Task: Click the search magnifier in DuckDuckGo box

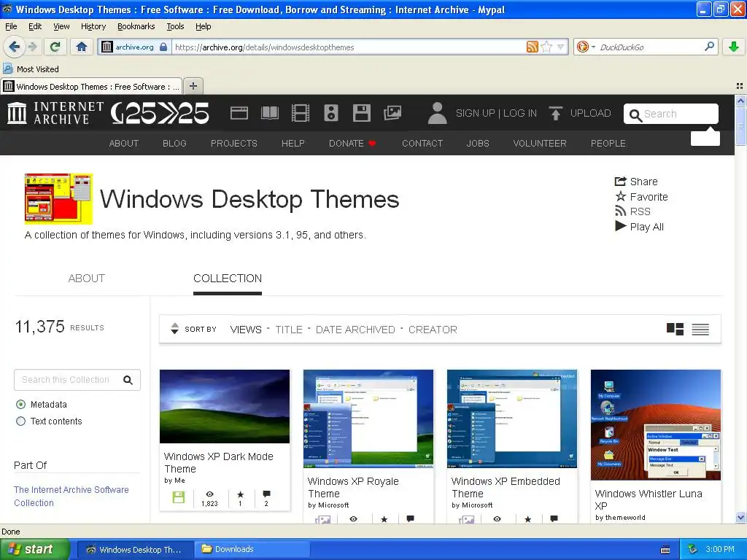Action: (709, 47)
